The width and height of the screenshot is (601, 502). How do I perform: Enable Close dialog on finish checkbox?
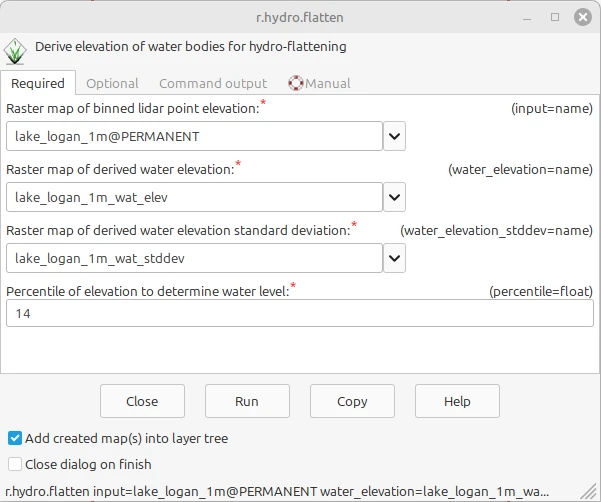click(x=15, y=464)
